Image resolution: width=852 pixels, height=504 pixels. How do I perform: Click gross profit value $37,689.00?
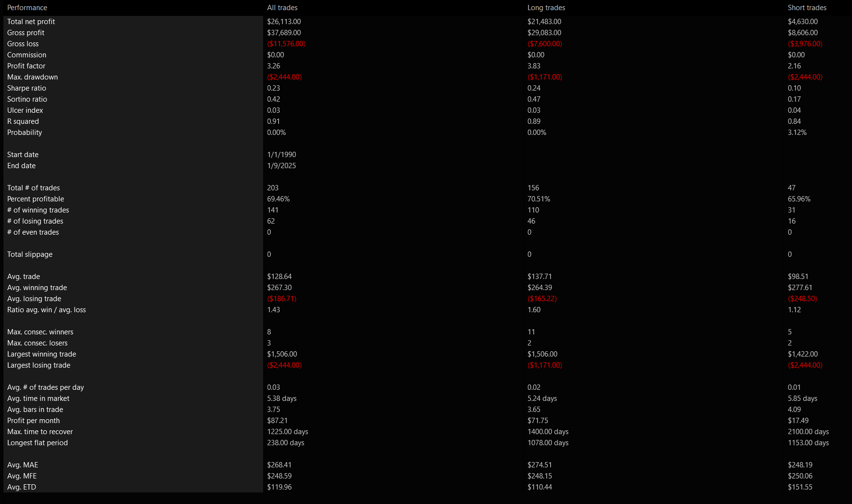click(284, 33)
